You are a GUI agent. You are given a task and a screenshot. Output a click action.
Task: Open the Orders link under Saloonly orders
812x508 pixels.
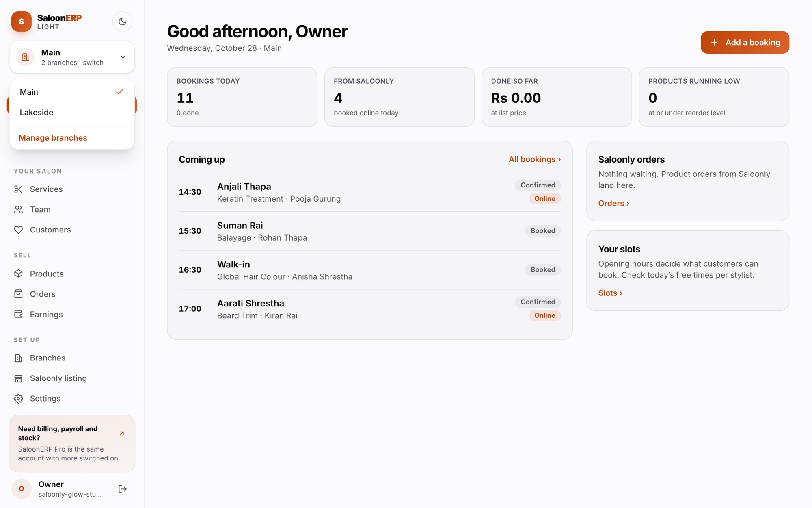[x=613, y=203]
